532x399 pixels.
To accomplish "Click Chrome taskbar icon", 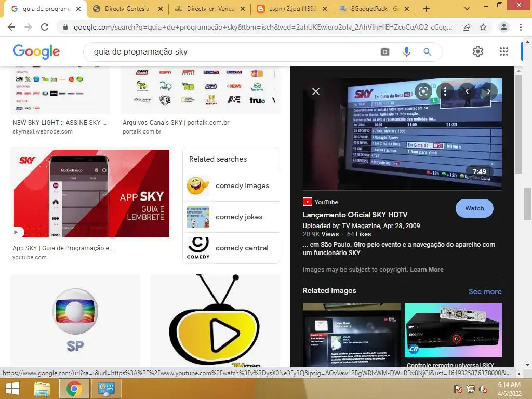I will [74, 389].
